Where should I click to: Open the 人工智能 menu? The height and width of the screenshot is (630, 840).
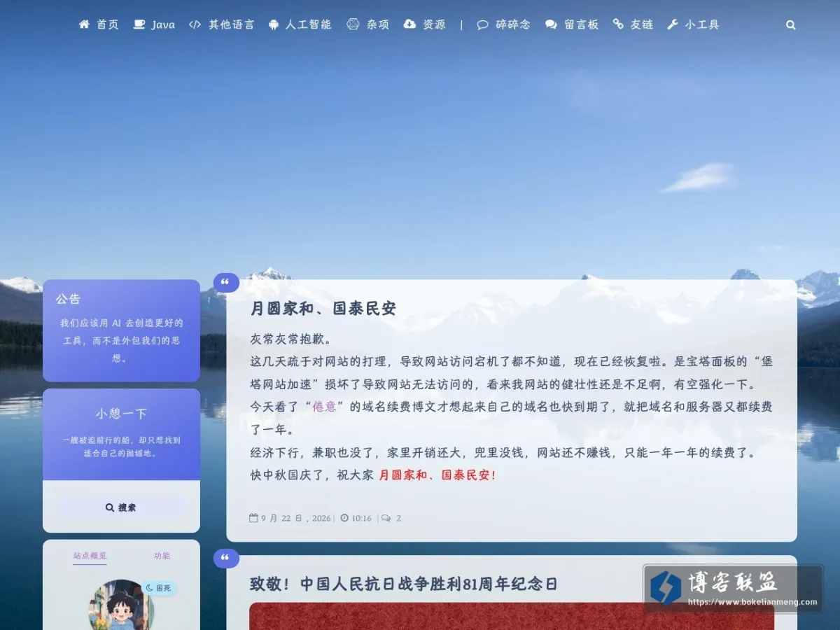[x=308, y=24]
